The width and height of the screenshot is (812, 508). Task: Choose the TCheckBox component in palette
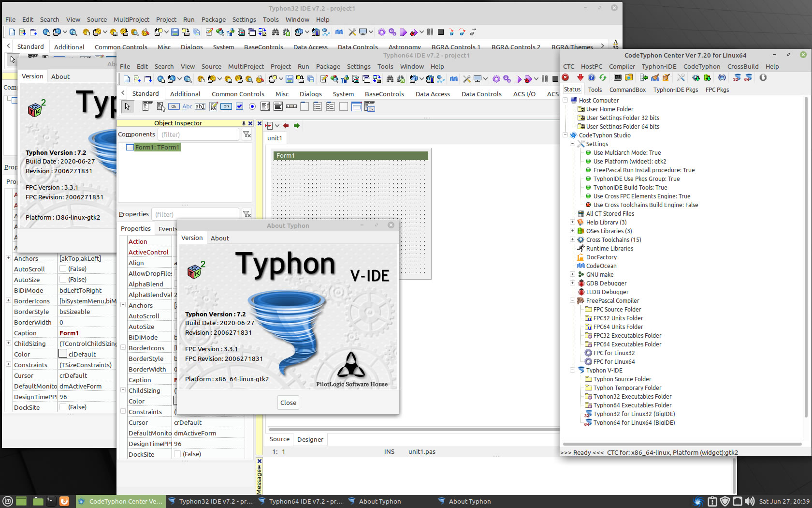[239, 106]
